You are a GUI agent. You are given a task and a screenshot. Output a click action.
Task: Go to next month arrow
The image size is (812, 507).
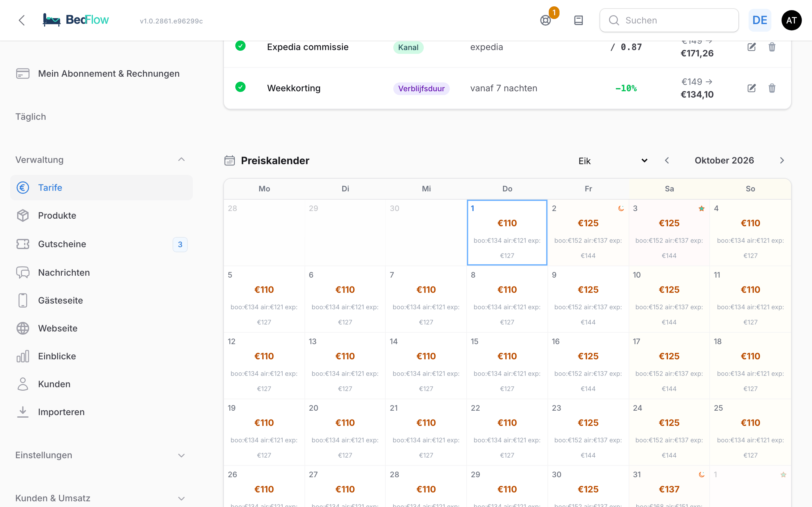[782, 161]
